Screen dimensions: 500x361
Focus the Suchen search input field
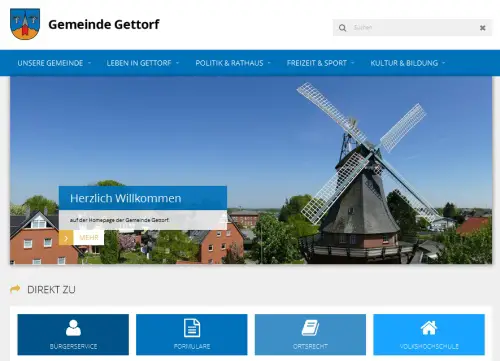coord(412,28)
